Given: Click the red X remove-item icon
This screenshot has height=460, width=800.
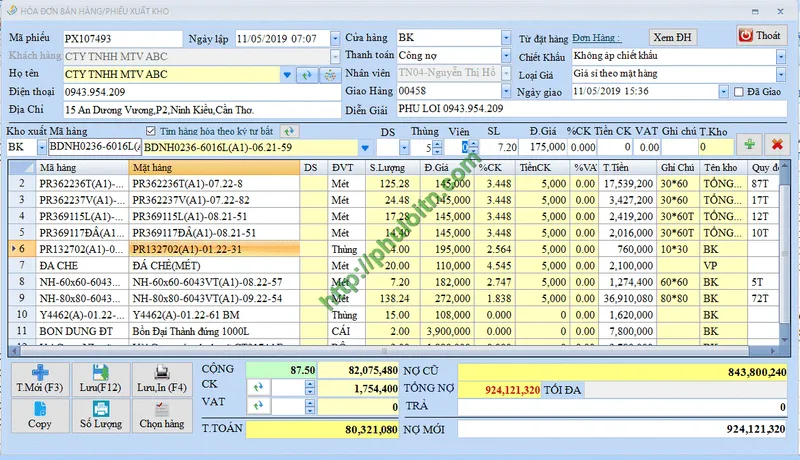Looking at the screenshot, I should (777, 145).
